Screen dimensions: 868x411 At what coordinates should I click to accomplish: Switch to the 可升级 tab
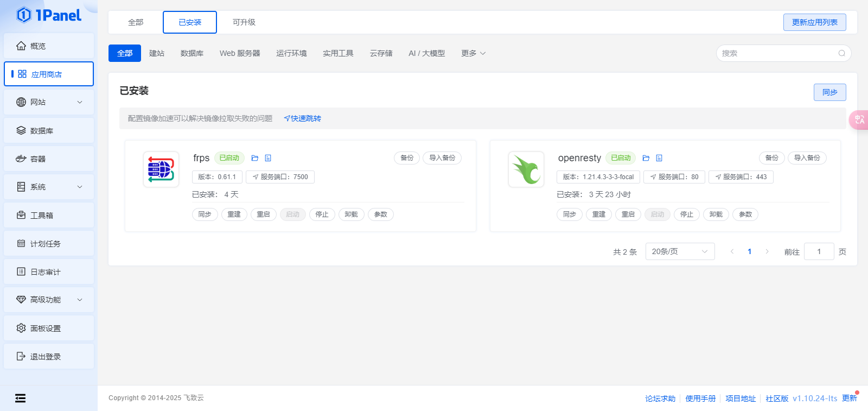pos(244,22)
